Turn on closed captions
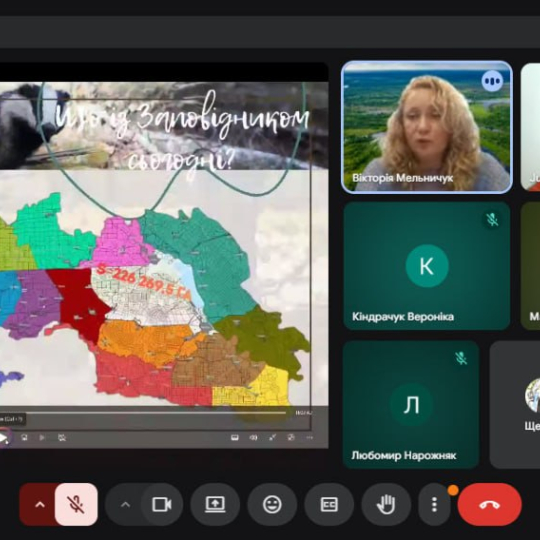This screenshot has height=540, width=540. coord(329,505)
